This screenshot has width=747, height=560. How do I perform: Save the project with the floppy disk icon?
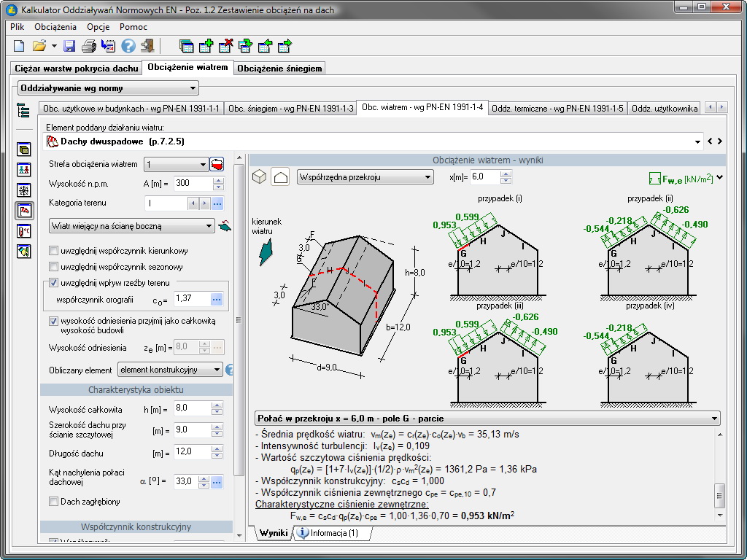pyautogui.click(x=69, y=46)
